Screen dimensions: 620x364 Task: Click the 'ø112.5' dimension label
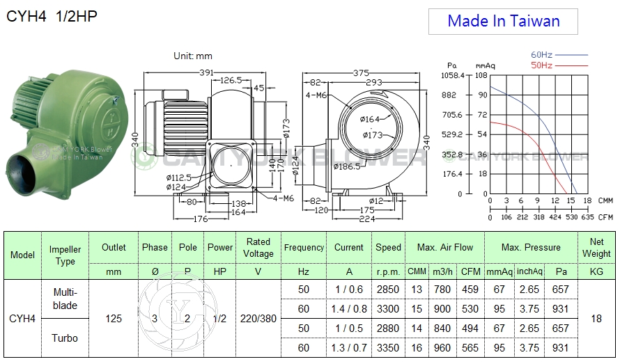179,178
